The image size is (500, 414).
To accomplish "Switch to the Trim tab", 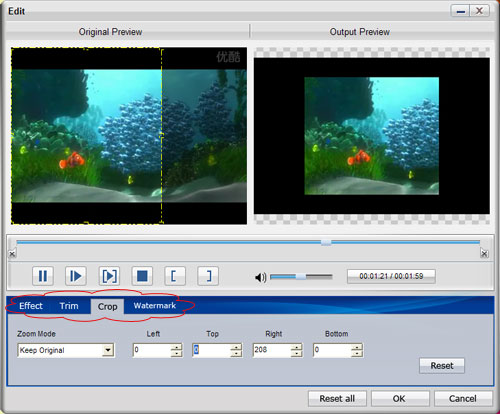I will (x=69, y=306).
